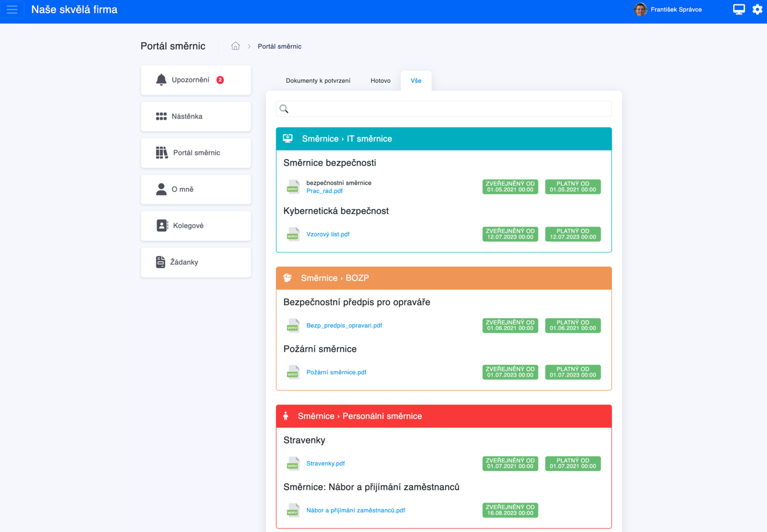Click Platný od 12.07.2023 badge
767x532 pixels.
click(573, 234)
